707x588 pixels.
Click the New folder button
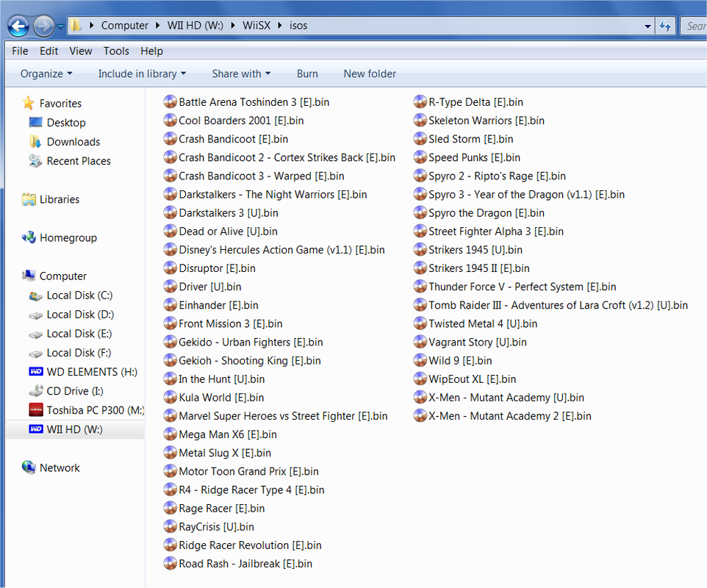[370, 73]
